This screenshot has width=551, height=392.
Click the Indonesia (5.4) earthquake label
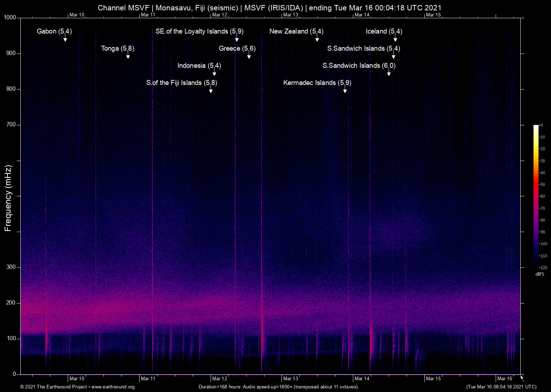[199, 66]
